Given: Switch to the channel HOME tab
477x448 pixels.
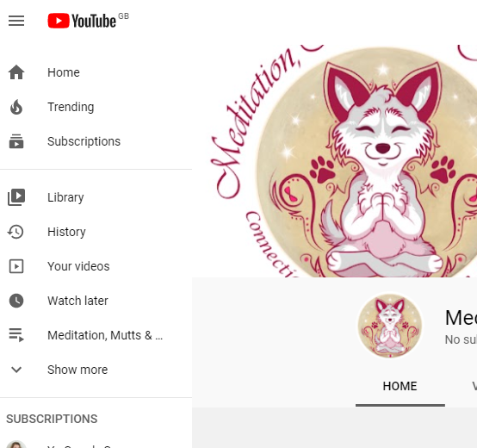Looking at the screenshot, I should (400, 386).
